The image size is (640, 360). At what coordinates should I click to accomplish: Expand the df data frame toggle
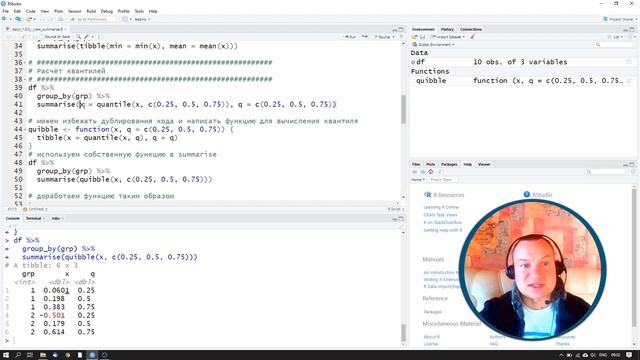click(413, 62)
